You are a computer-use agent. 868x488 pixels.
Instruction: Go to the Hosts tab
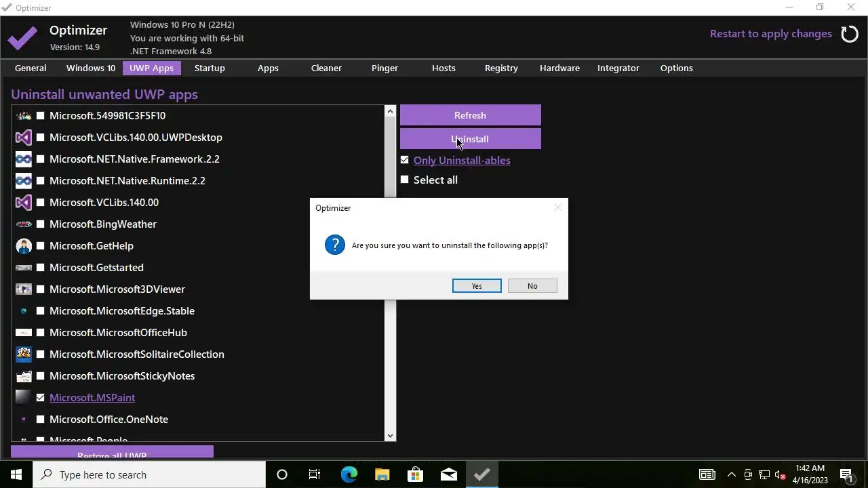tap(443, 68)
